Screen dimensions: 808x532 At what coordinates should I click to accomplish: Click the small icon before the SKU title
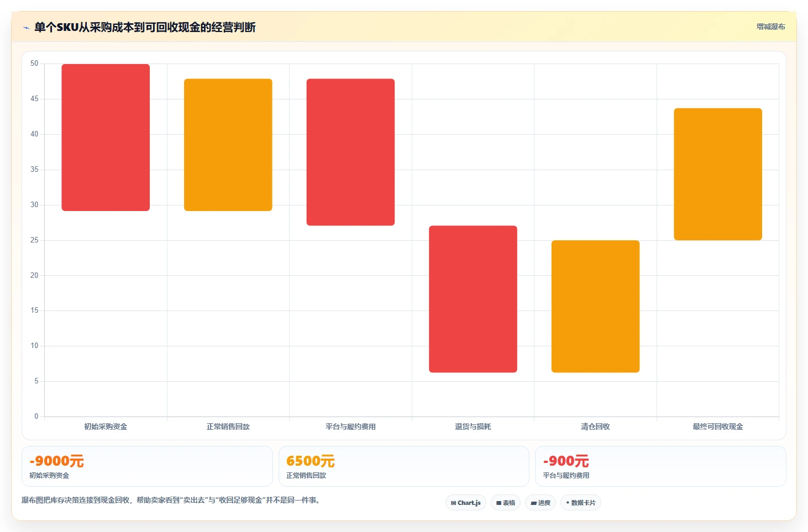click(x=26, y=28)
